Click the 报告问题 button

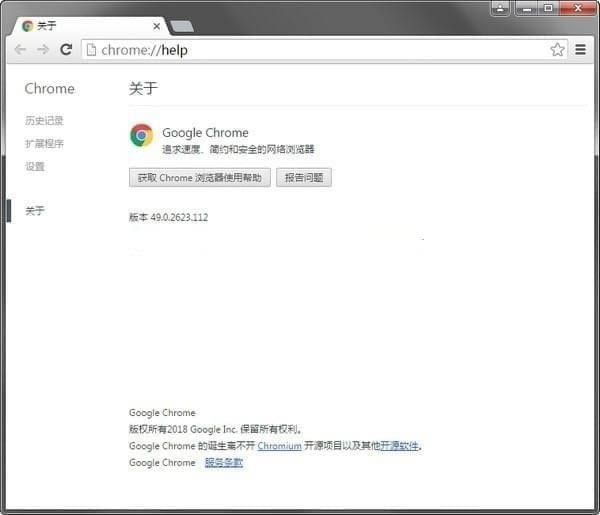pos(303,178)
